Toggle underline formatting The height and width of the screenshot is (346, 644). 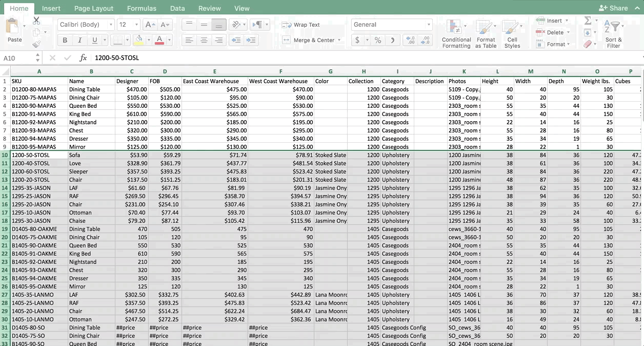click(x=94, y=40)
